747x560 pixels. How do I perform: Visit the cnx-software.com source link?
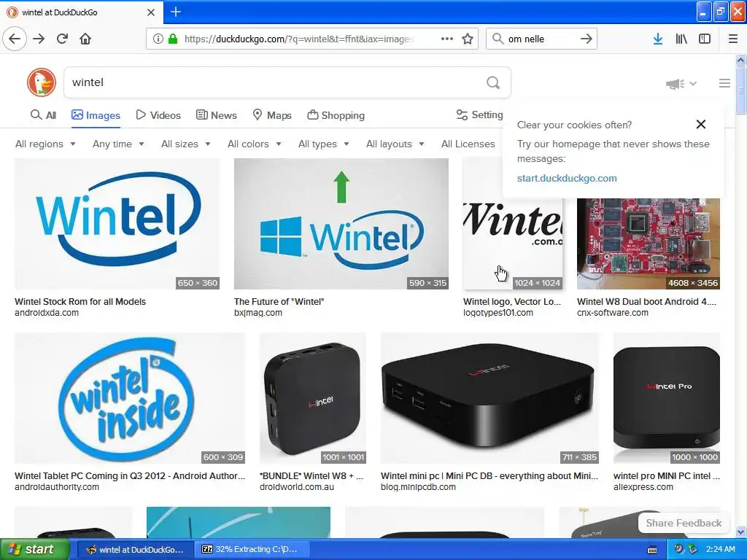612,313
